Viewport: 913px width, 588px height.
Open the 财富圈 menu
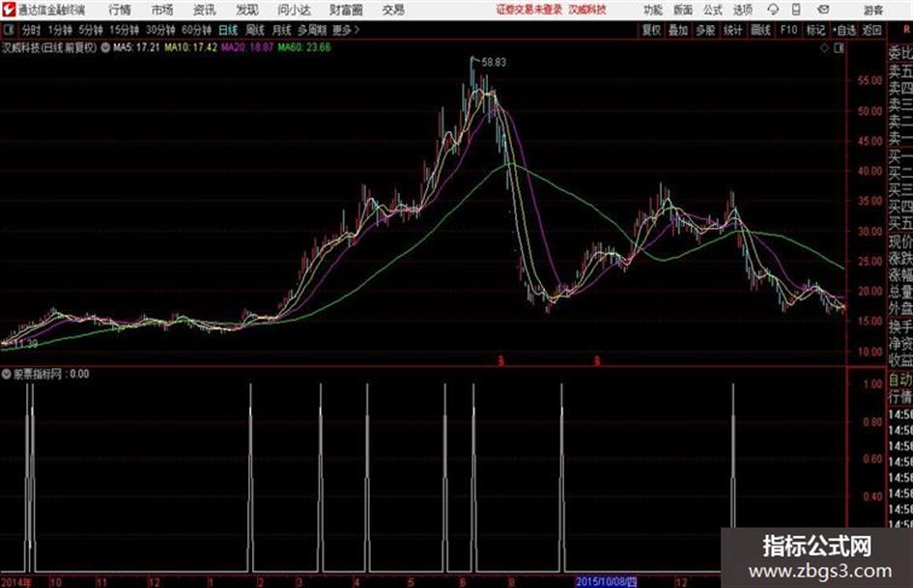click(x=346, y=10)
